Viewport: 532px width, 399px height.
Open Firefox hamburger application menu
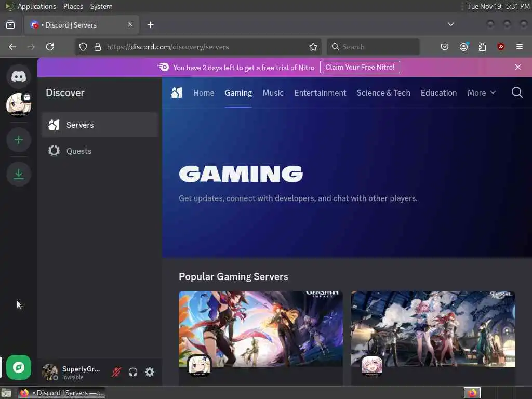519,47
